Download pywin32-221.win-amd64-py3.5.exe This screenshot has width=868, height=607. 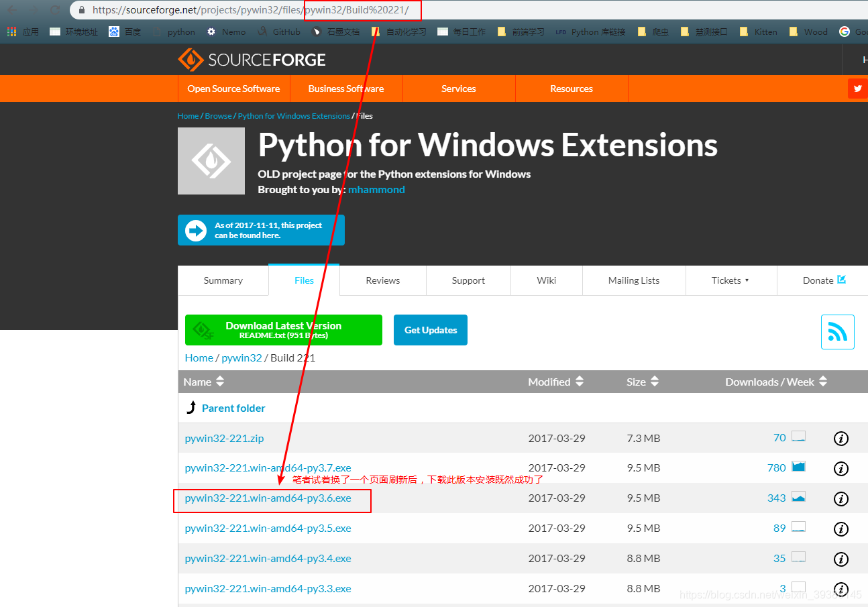click(x=268, y=529)
